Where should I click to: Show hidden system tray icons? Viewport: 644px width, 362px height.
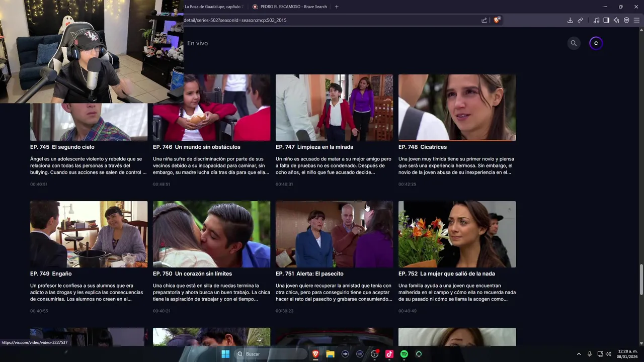[x=579, y=354]
